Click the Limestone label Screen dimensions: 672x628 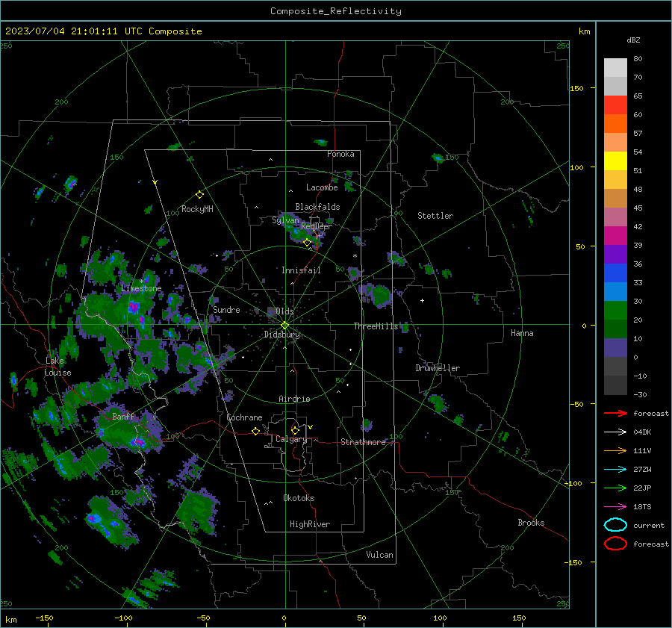point(141,288)
